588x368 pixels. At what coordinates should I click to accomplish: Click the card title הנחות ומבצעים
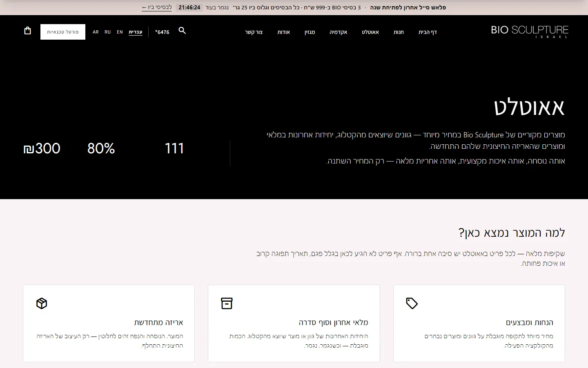pos(530,322)
